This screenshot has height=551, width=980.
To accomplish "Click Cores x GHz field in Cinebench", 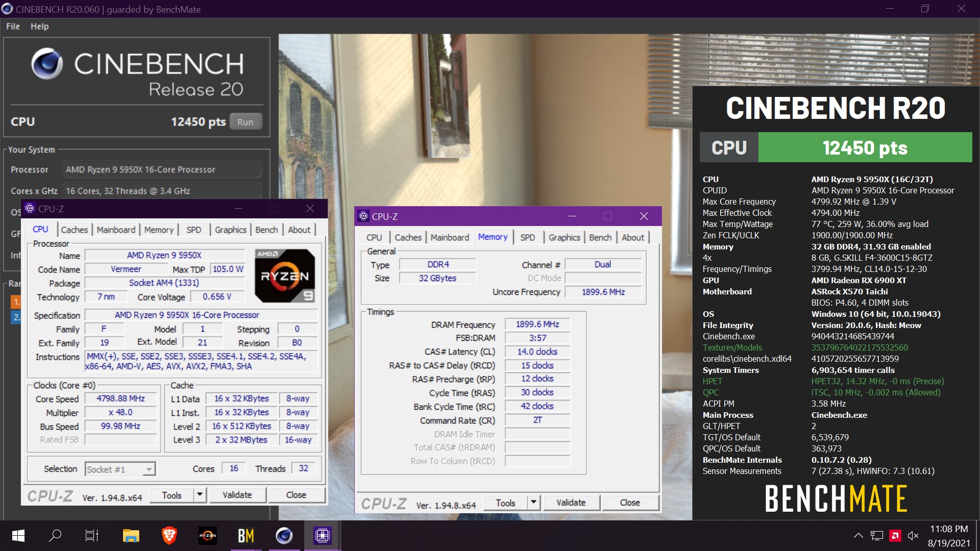I will pos(161,191).
